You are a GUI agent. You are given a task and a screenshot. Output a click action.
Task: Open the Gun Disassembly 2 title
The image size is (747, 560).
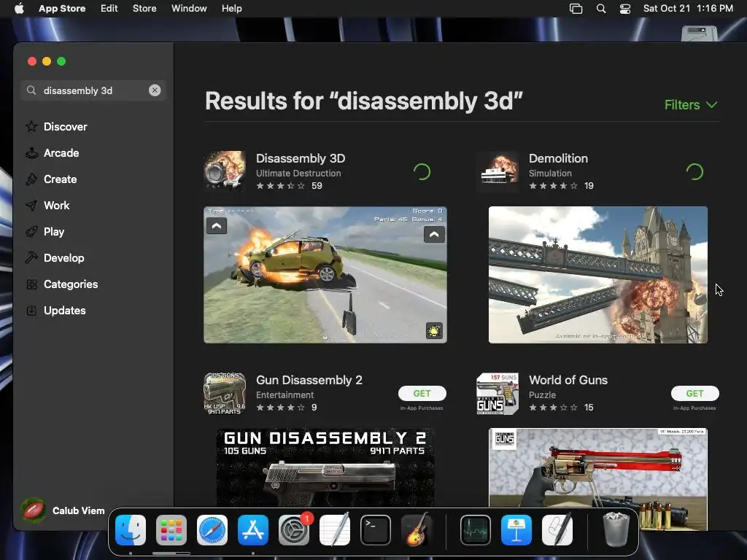pyautogui.click(x=309, y=380)
